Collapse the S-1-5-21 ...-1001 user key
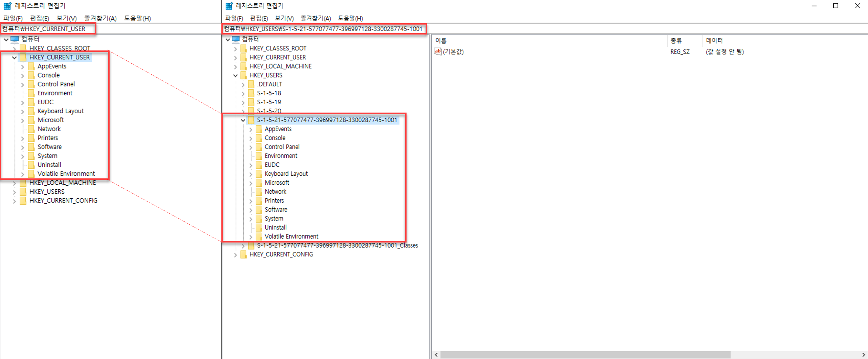Image resolution: width=868 pixels, height=359 pixels. point(243,120)
